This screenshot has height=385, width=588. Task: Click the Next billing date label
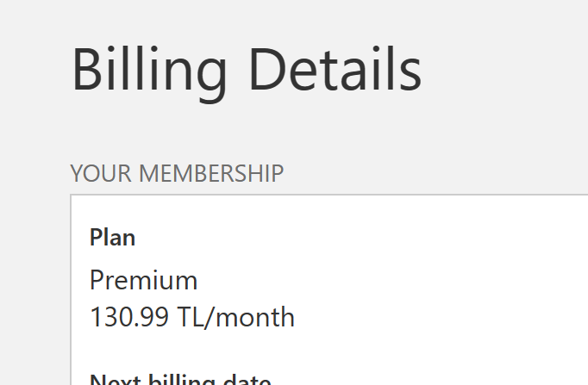pyautogui.click(x=180, y=380)
